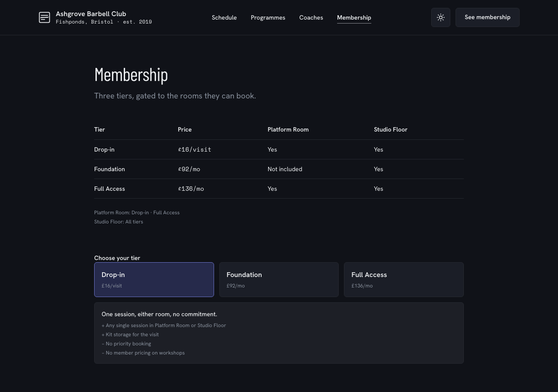
Task: Click 'Fishponds, Bristol · est. 2019' tagline
Action: tap(104, 22)
